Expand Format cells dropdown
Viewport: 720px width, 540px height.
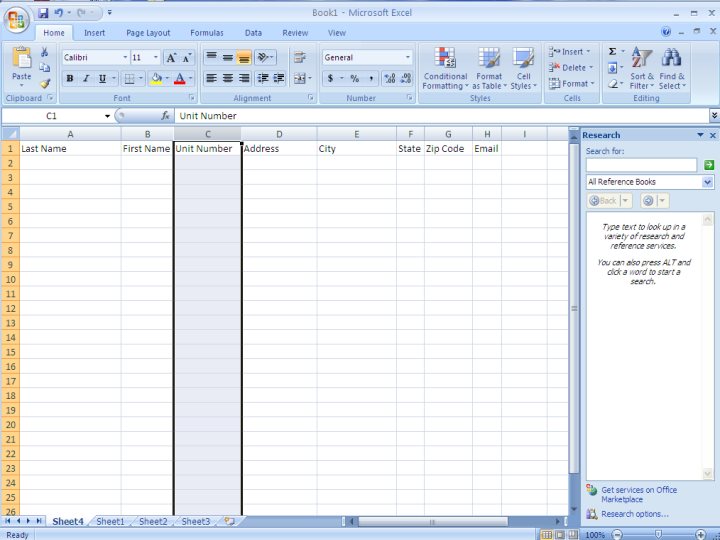pyautogui.click(x=592, y=84)
